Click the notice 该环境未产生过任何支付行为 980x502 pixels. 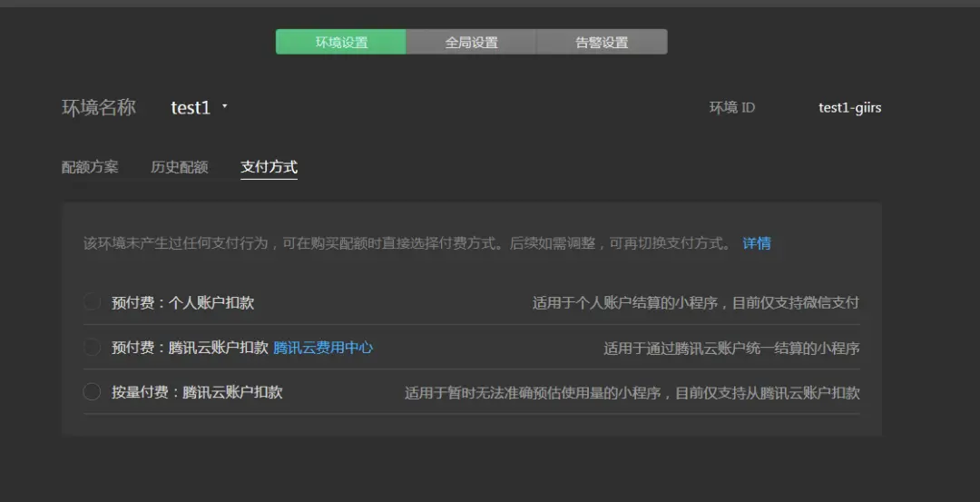pyautogui.click(x=176, y=243)
